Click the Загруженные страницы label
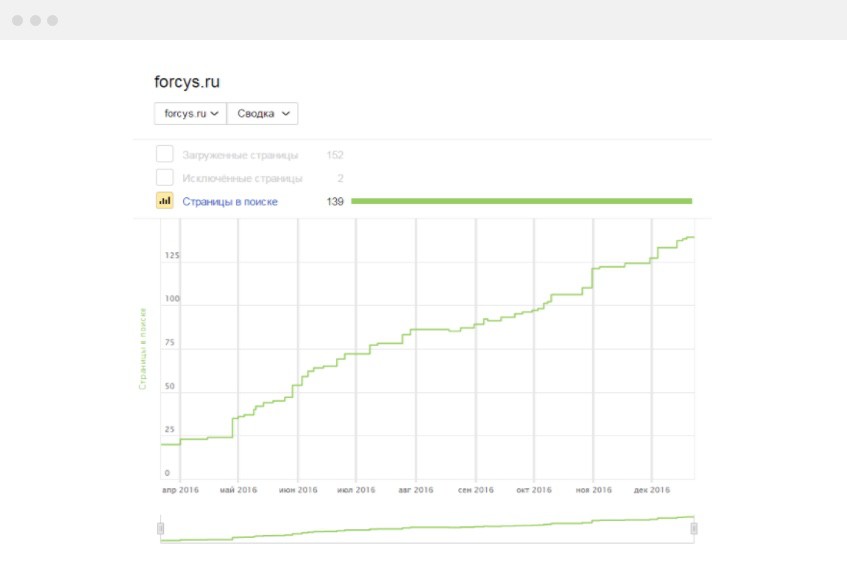847x573 pixels. (x=240, y=156)
